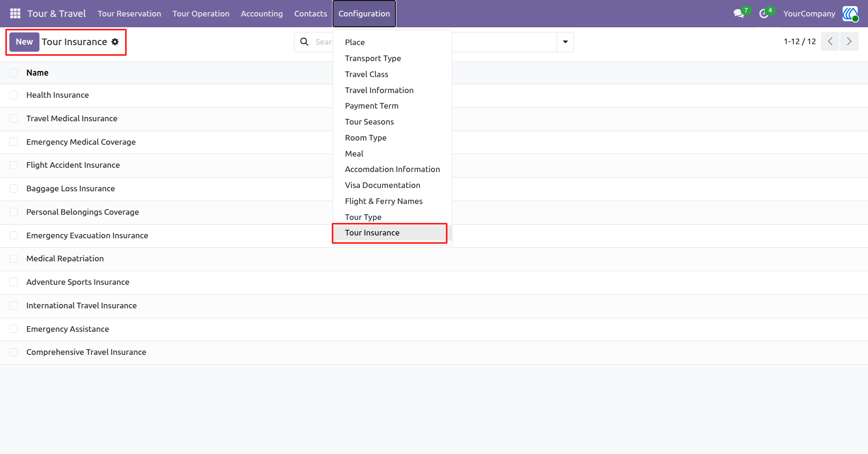Open Accomdation Information menu item
This screenshot has height=454, width=868.
point(392,169)
